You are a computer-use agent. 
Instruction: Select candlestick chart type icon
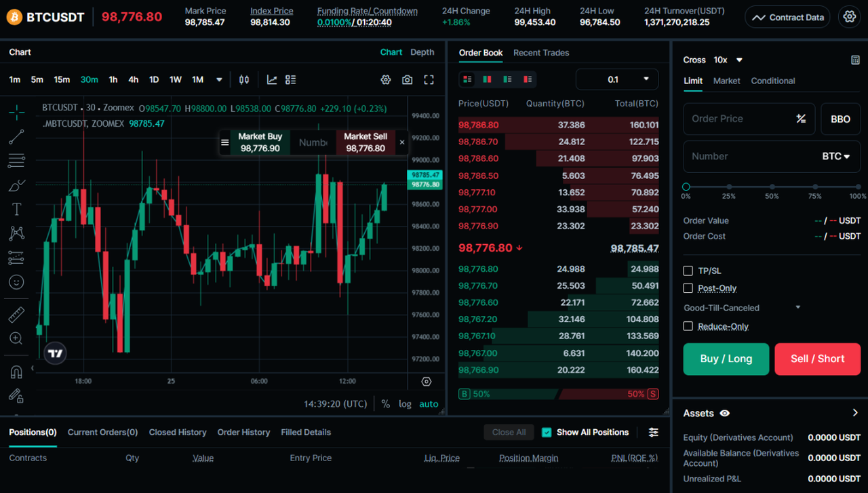(244, 79)
